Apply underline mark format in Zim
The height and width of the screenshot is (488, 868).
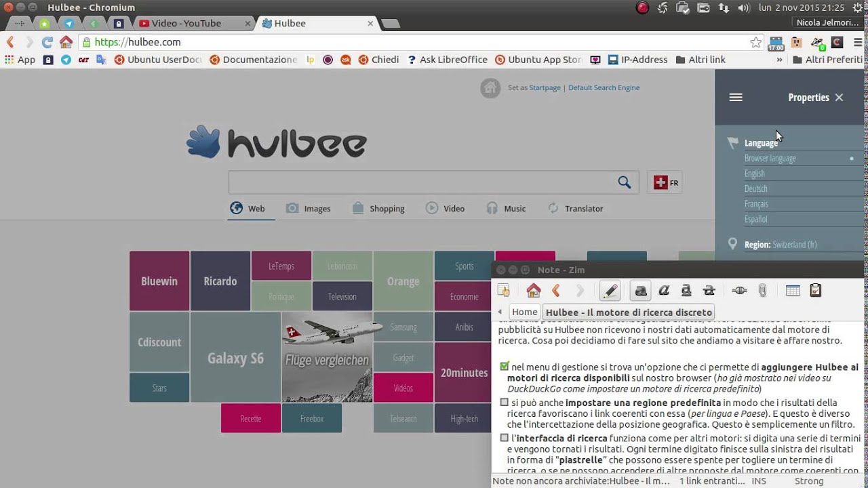click(686, 291)
